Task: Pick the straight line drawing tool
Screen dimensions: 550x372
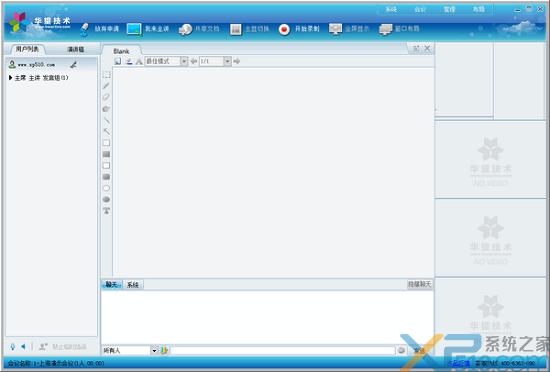Action: pos(106,120)
